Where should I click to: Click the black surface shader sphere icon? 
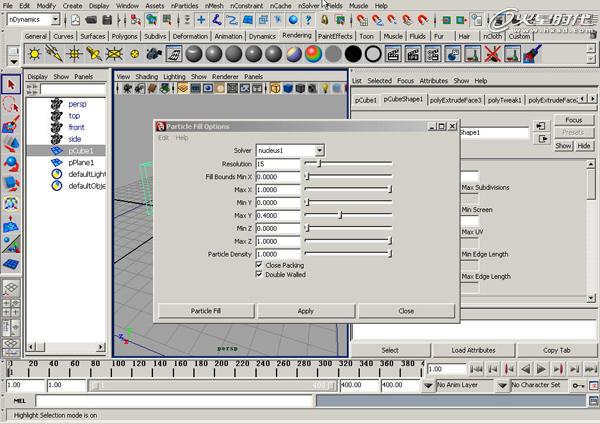[x=353, y=54]
